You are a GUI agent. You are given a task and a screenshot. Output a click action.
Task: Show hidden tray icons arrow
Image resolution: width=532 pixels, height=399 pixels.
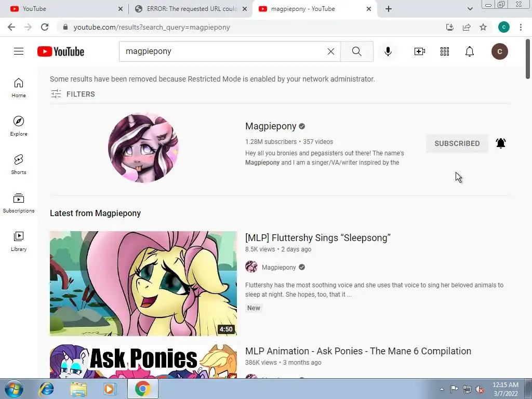tap(442, 389)
